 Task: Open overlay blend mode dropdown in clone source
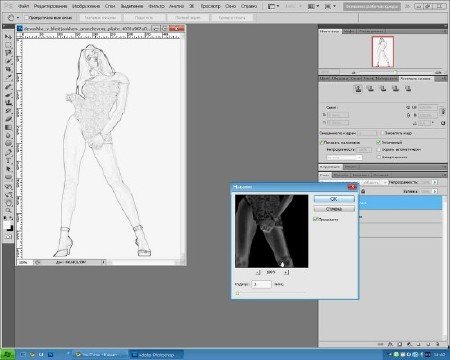coord(344,157)
